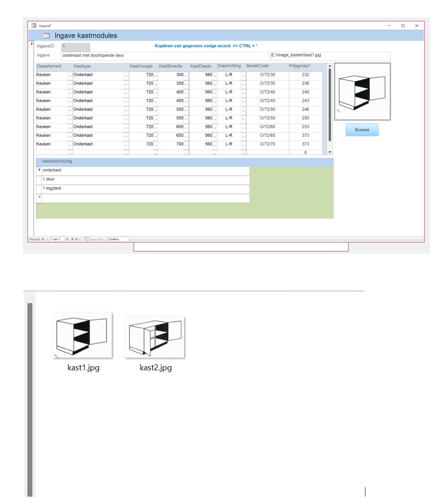Create a new record with the new-record icon
Image resolution: width=446 pixels, height=504 pixels.
click(x=77, y=239)
